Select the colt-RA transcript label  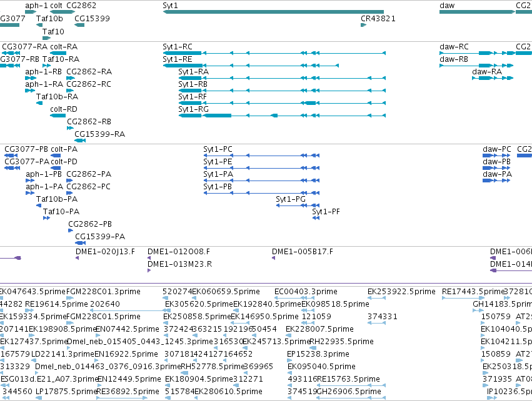tap(64, 46)
